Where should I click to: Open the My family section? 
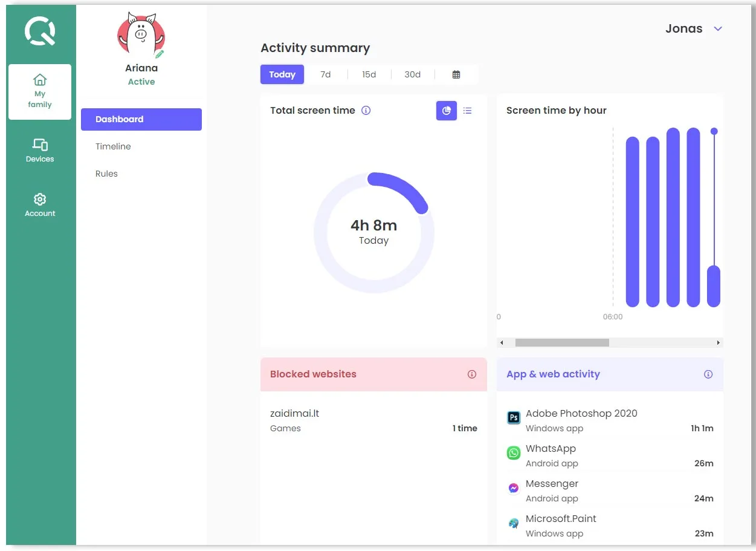click(x=40, y=92)
